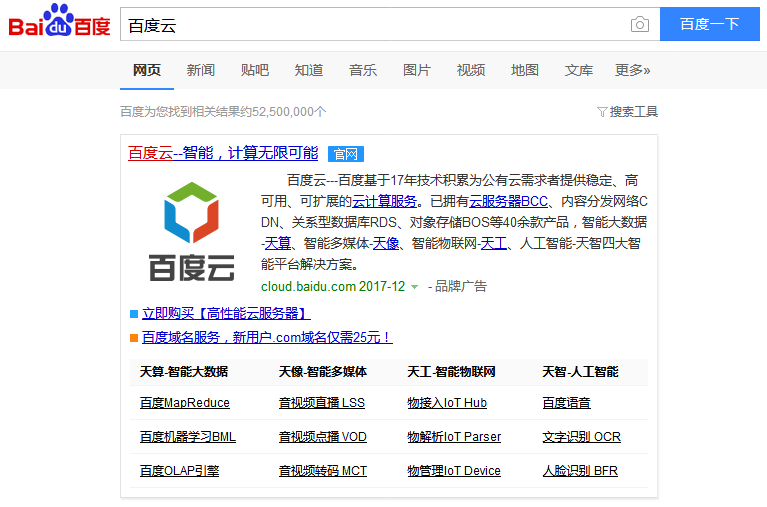
Task: Click the 天智-人工智能 column header
Action: tap(581, 372)
